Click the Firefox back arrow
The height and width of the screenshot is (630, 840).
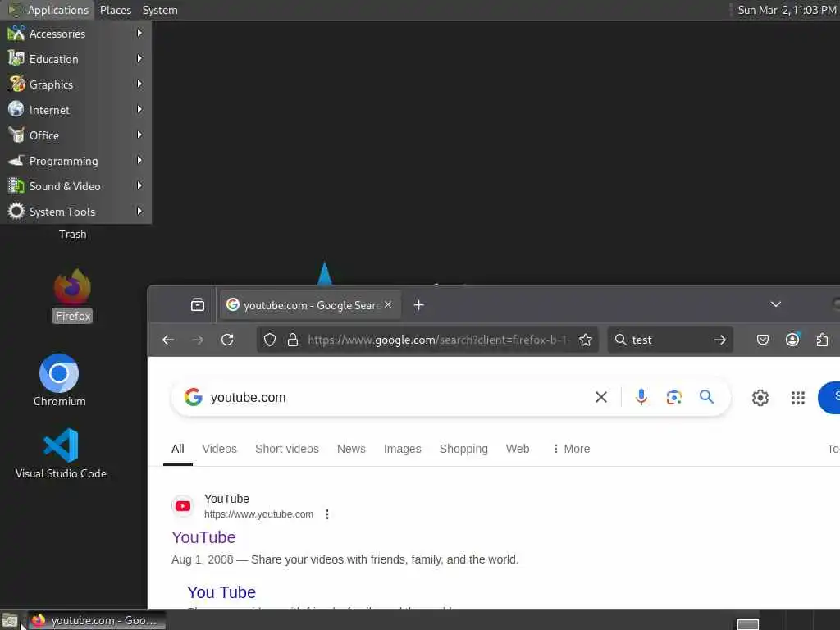pos(168,340)
